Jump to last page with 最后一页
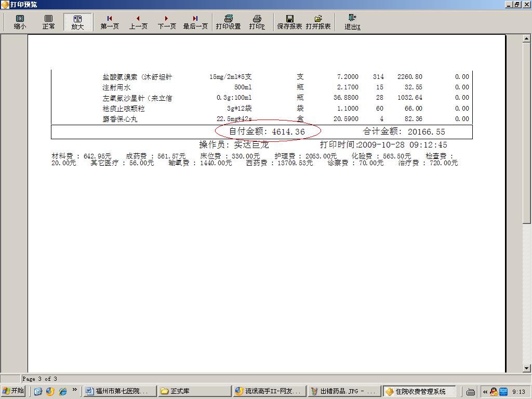532x399 pixels. (195, 22)
